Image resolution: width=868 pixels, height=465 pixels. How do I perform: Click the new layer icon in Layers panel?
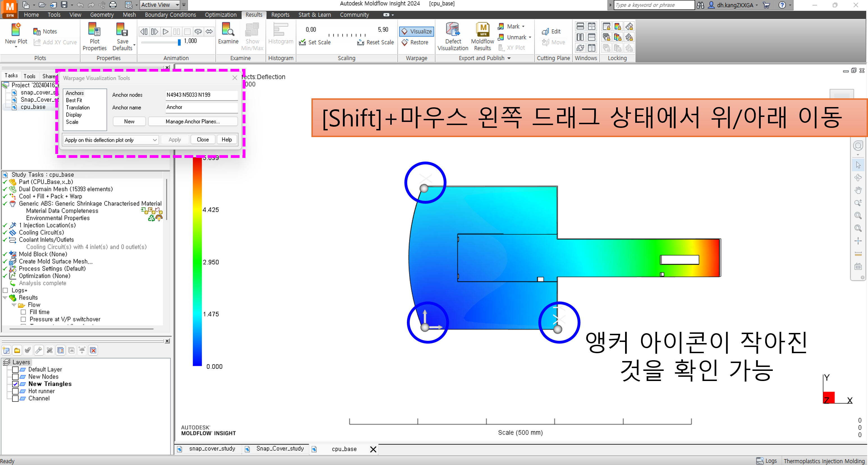[x=6, y=350]
